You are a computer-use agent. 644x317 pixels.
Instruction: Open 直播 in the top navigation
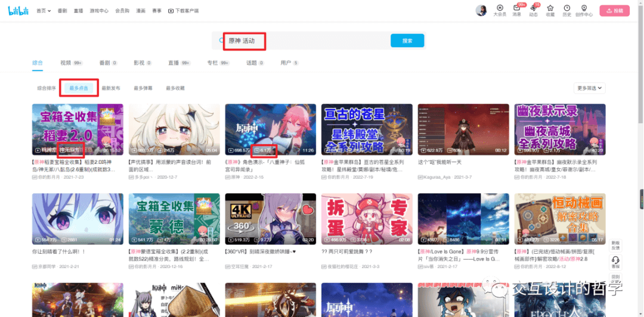(x=79, y=11)
